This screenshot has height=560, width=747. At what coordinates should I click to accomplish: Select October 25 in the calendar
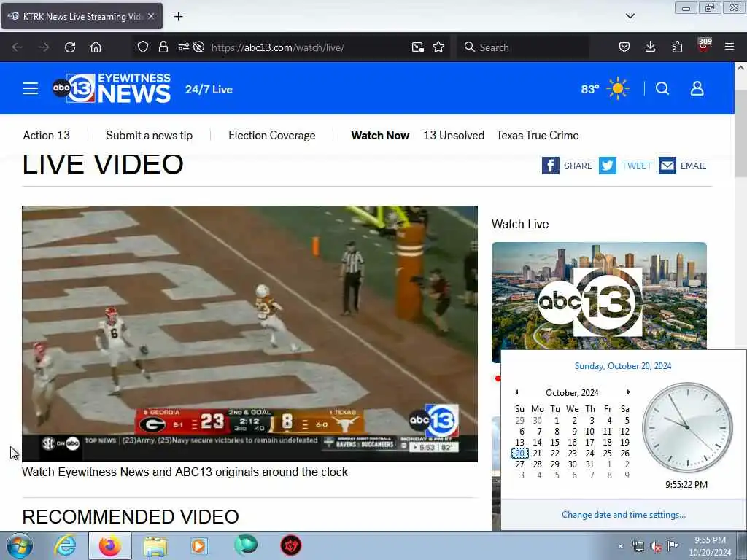tap(608, 454)
